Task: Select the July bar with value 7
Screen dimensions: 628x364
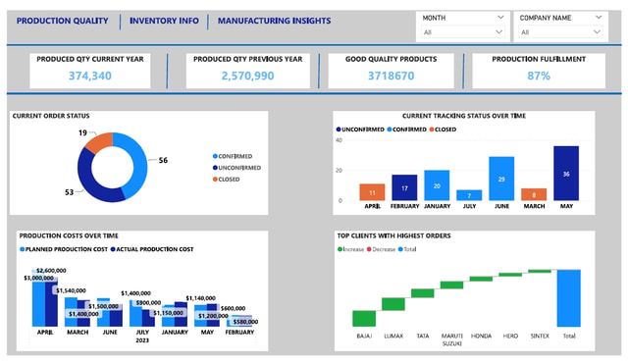Action: (x=469, y=195)
